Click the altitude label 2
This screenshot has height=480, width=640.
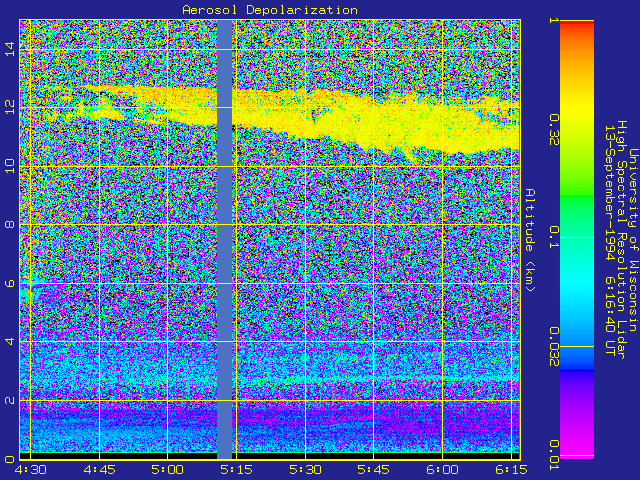click(9, 400)
